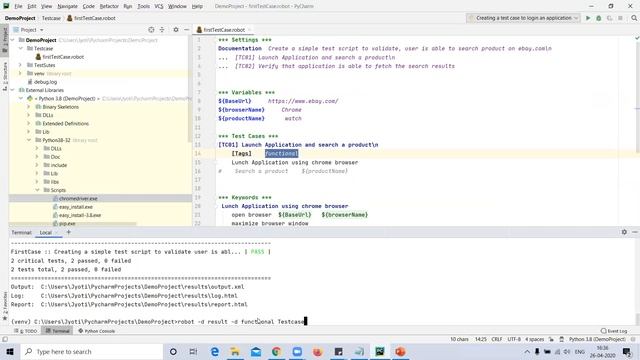Screen dimensions: 640x360
Task: Open Project panel settings gear
Action: [x=176, y=30]
